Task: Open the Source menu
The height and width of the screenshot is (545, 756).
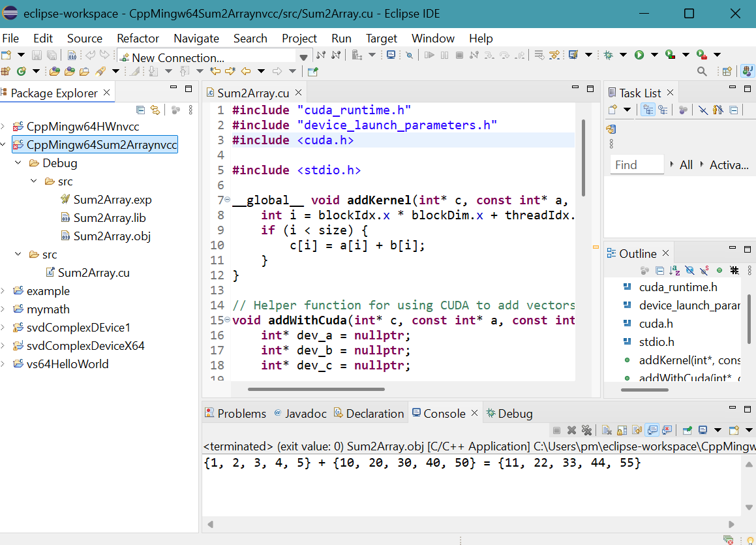Action: 85,39
